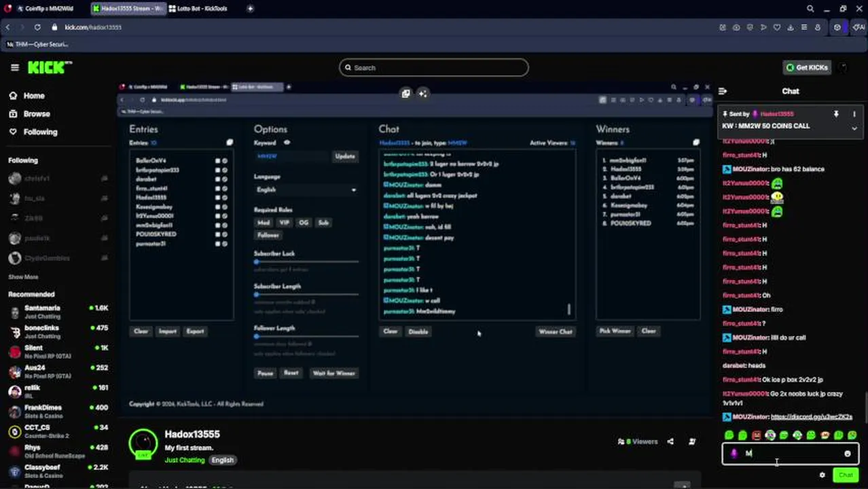Share the stream via share icon
This screenshot has height=489, width=868.
(670, 441)
